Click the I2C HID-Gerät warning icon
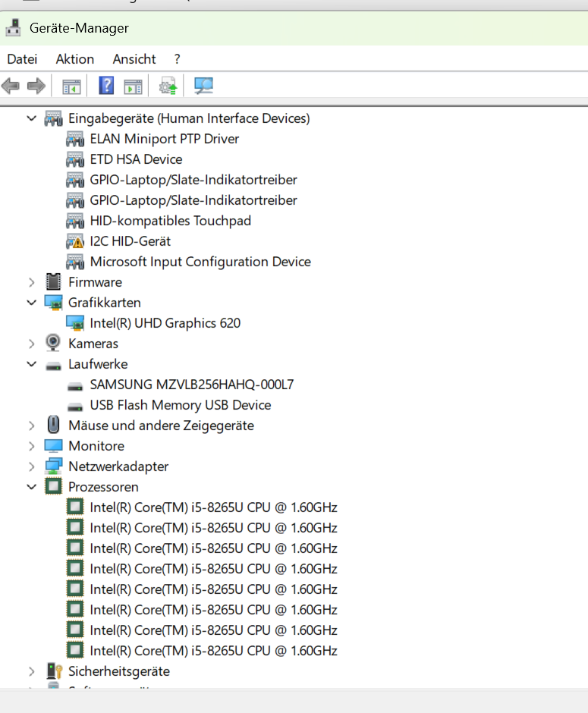The height and width of the screenshot is (713, 588). coord(75,241)
